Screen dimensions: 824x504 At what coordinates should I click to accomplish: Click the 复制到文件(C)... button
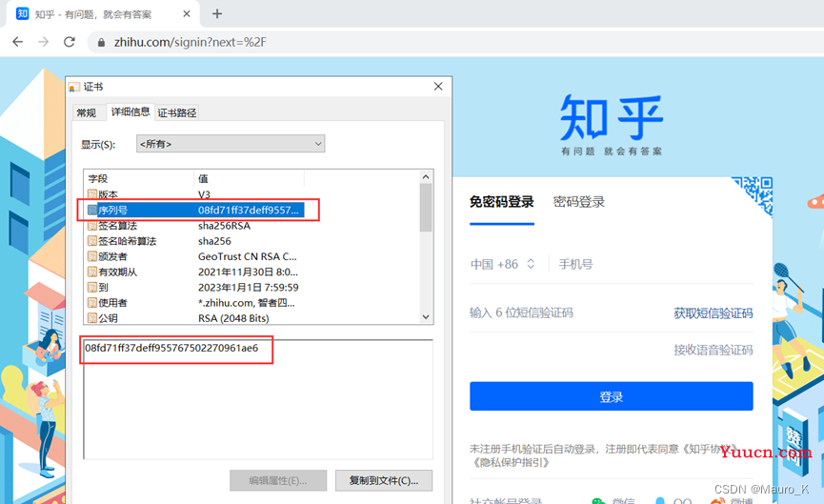coord(384,480)
